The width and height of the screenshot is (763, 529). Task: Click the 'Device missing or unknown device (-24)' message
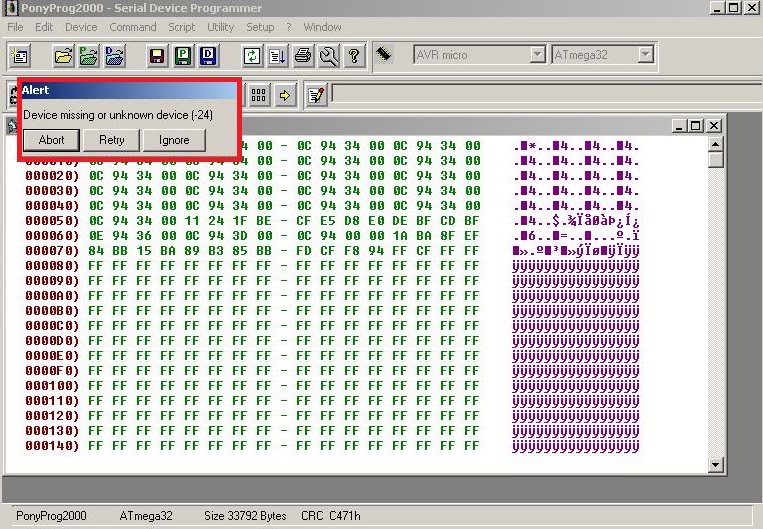[118, 115]
